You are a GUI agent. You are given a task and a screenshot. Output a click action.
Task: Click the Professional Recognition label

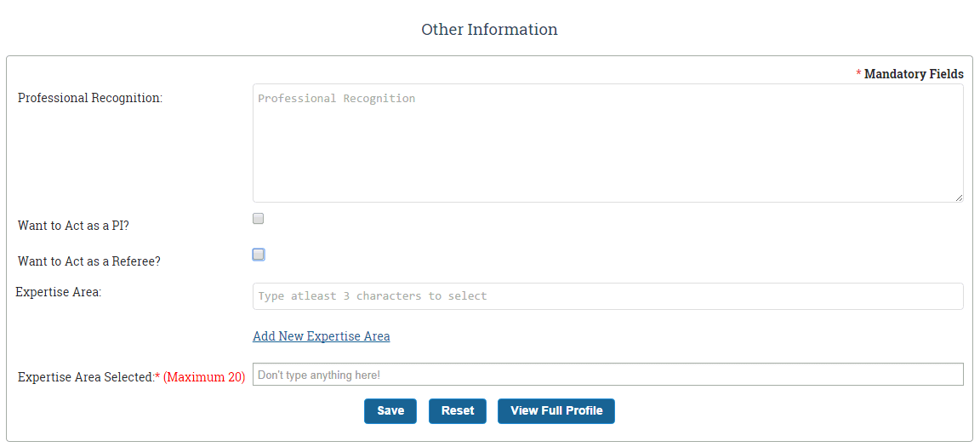[90, 98]
